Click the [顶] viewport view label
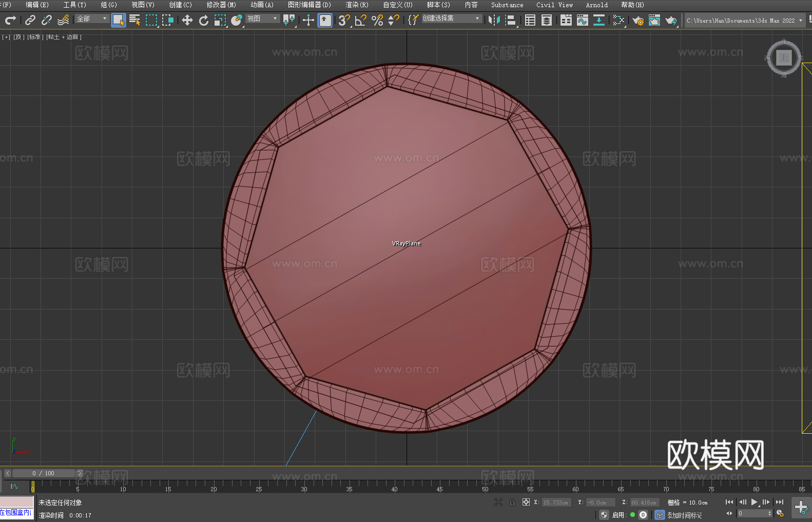The image size is (812, 522). point(19,37)
